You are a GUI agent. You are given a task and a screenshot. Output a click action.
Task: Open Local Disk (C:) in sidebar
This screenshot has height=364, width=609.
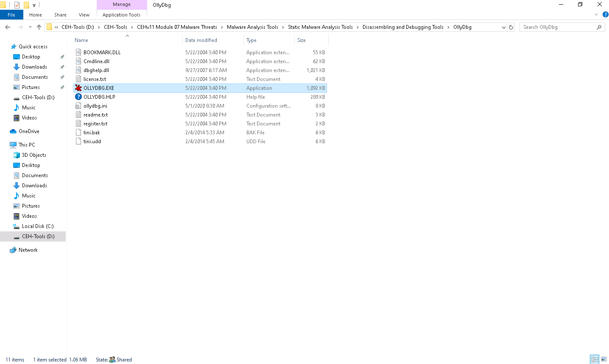click(x=38, y=226)
